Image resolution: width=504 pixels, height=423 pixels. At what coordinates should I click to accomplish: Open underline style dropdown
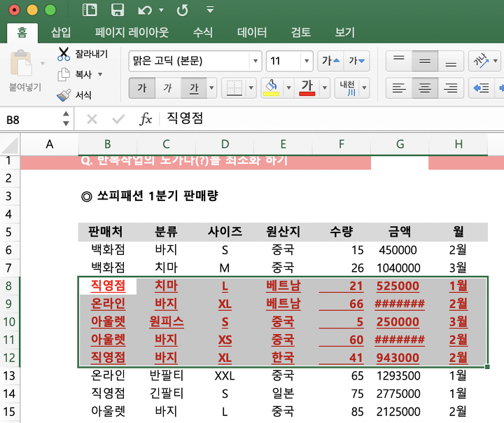[x=211, y=88]
